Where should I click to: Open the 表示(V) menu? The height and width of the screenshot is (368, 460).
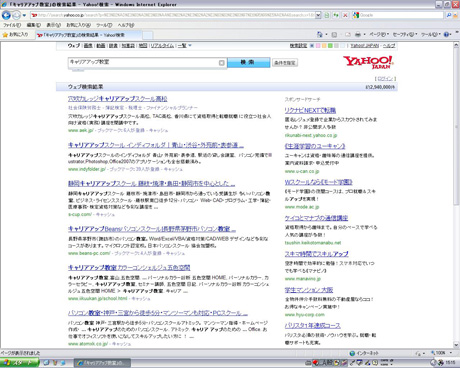tap(53, 25)
